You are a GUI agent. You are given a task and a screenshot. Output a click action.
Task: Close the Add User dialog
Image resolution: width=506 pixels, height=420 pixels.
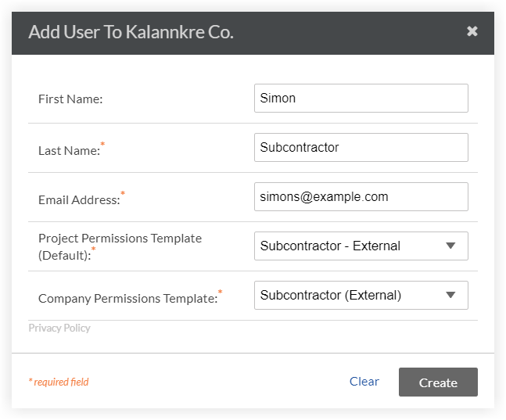472,31
